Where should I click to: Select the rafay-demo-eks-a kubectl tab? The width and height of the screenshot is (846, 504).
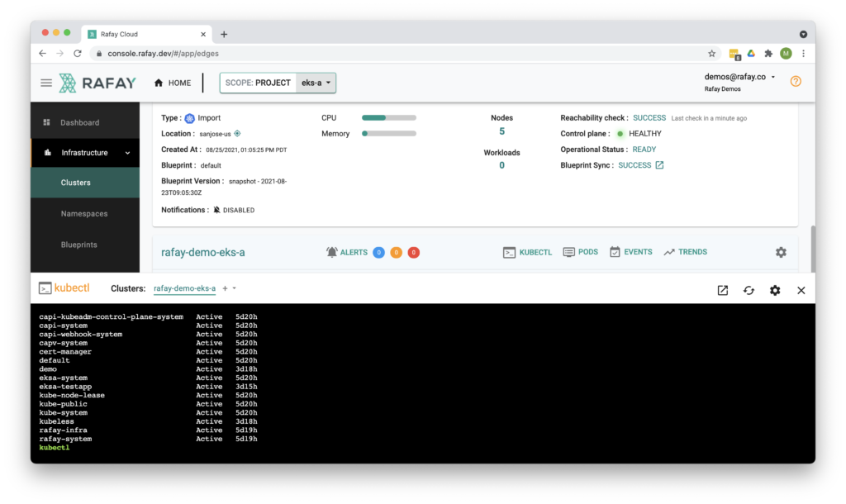[x=184, y=288]
